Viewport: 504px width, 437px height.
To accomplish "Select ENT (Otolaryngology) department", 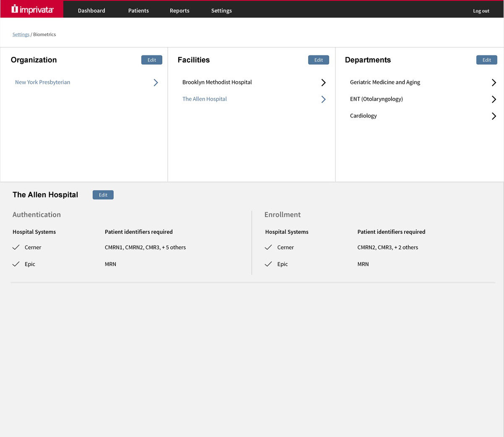I will click(376, 99).
